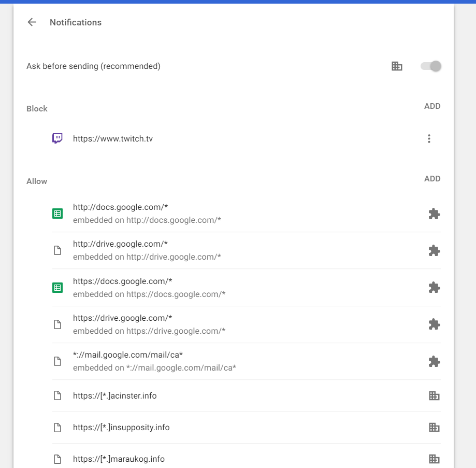The width and height of the screenshot is (476, 468).
Task: Click the back arrow next to Notifications
Action: click(x=32, y=22)
